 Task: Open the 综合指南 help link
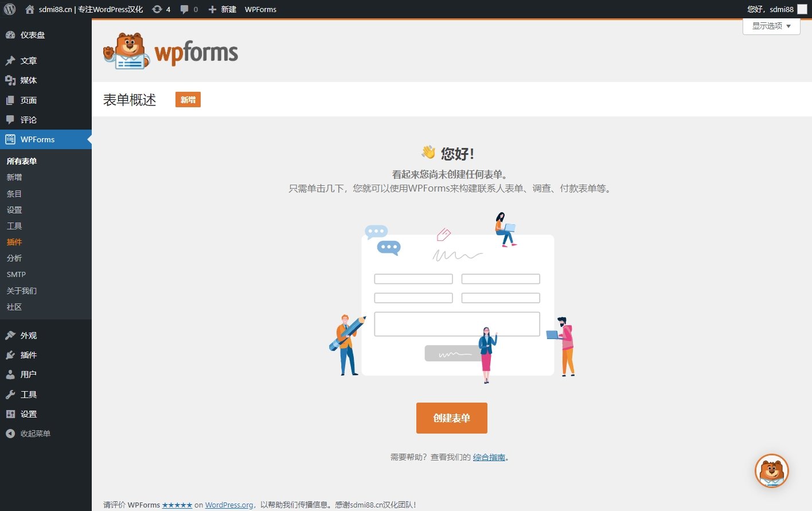[488, 457]
